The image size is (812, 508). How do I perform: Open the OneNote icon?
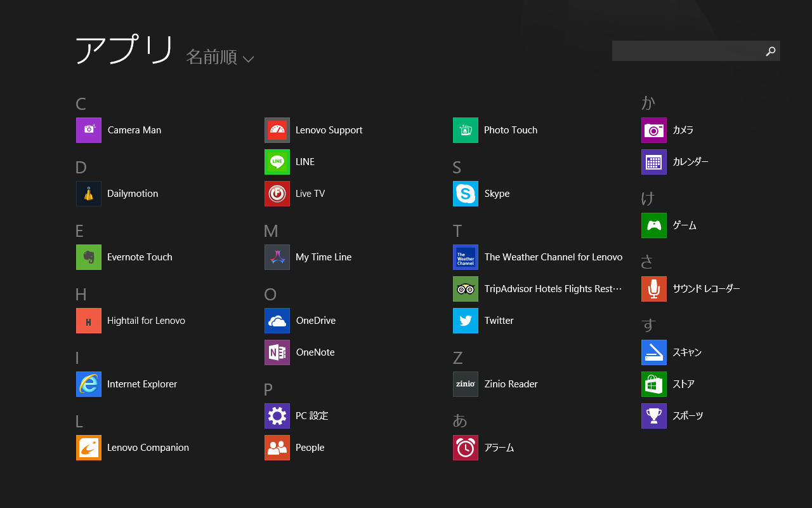(277, 352)
